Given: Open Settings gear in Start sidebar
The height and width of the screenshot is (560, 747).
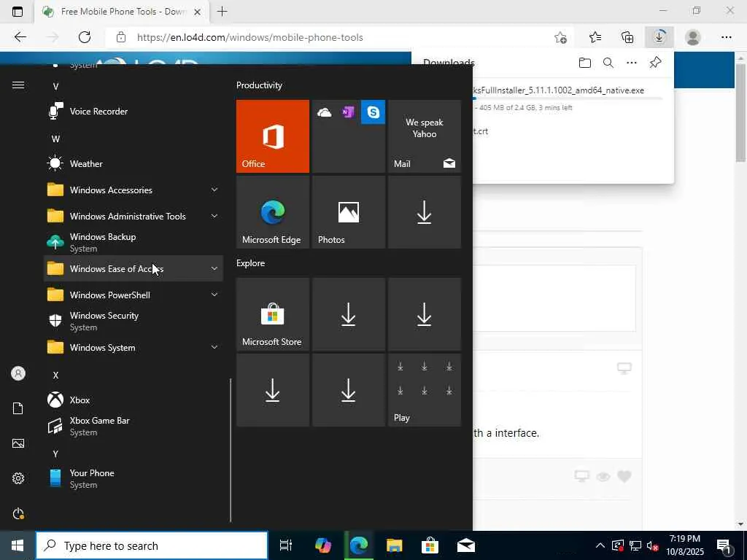Looking at the screenshot, I should (x=18, y=478).
